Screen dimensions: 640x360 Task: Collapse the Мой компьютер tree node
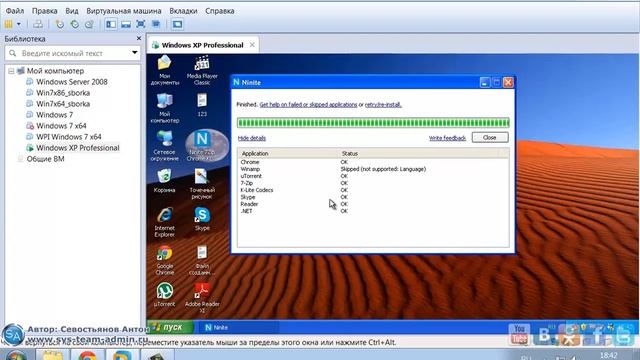click(11, 71)
